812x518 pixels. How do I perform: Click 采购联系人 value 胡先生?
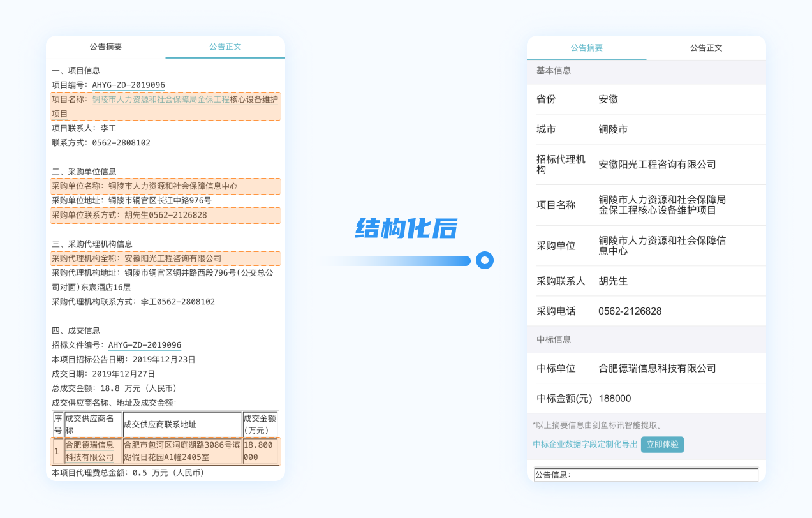[613, 281]
